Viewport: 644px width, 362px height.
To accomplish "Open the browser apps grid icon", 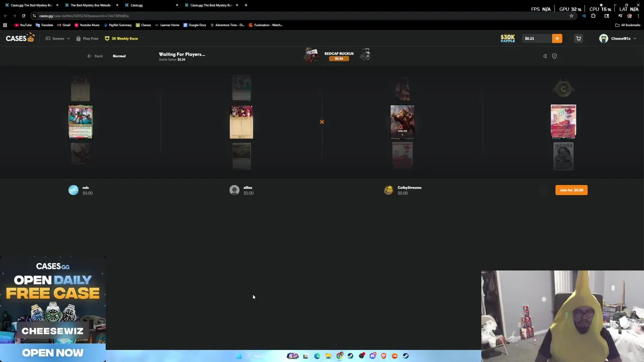I will tap(5, 25).
